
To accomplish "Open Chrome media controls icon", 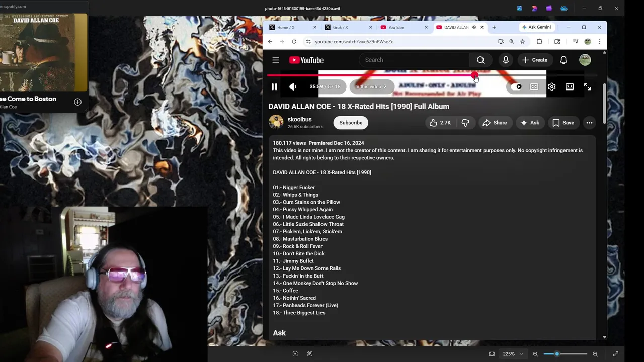I will [x=576, y=42].
